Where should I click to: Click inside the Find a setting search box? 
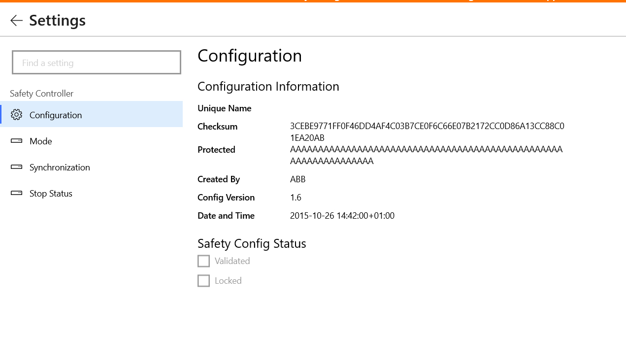96,62
